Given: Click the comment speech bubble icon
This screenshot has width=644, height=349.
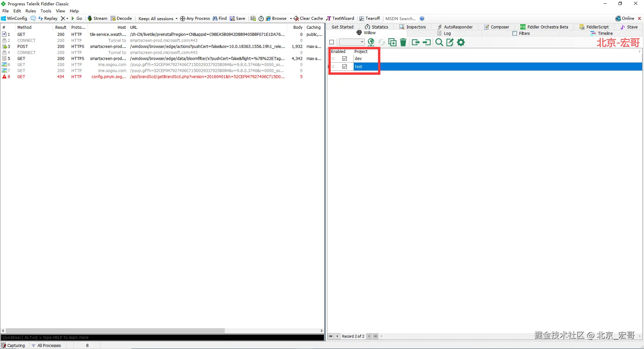Looking at the screenshot, I should click(x=33, y=18).
